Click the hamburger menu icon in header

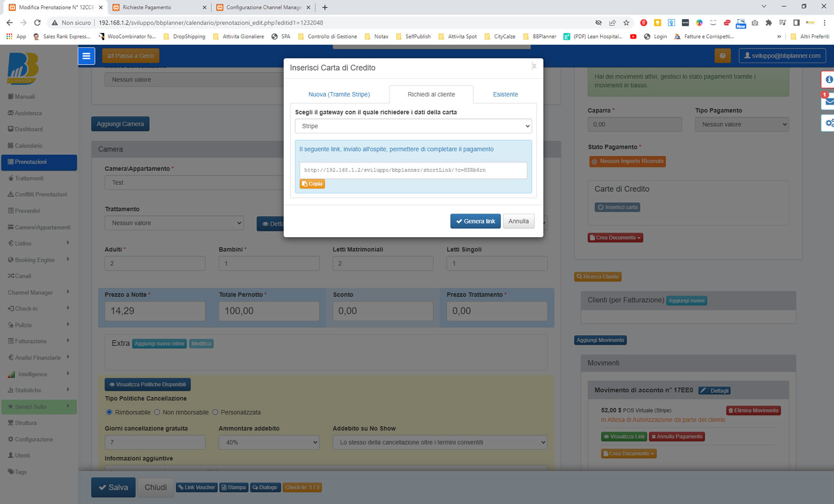pyautogui.click(x=87, y=56)
